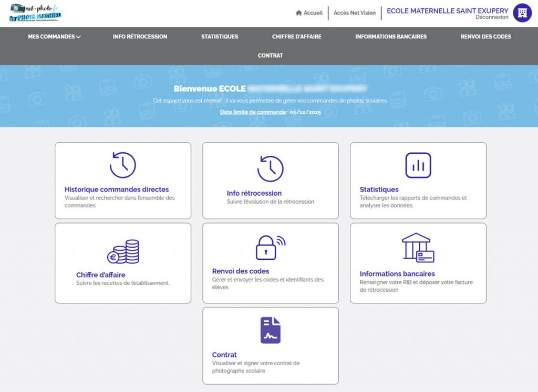This screenshot has height=392, width=538.
Task: Open Info Rétrocession in the navigation bar
Action: pos(140,37)
